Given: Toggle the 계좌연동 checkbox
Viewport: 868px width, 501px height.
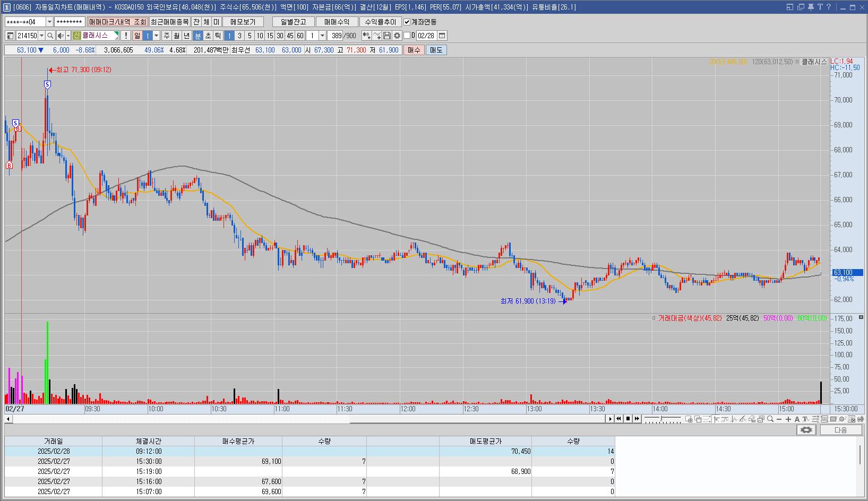Looking at the screenshot, I should click(407, 22).
